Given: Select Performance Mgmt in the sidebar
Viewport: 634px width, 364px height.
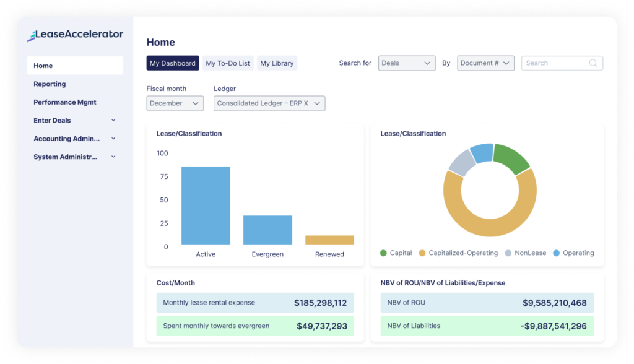Looking at the screenshot, I should click(x=64, y=102).
